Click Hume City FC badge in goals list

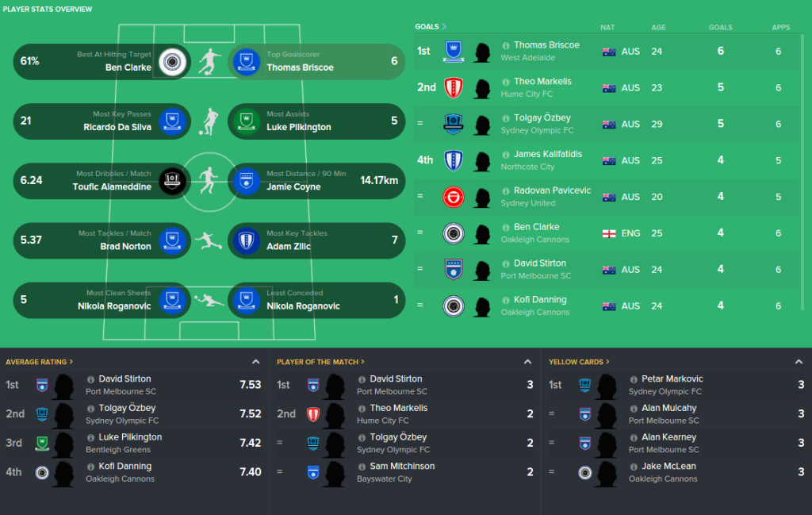453,87
